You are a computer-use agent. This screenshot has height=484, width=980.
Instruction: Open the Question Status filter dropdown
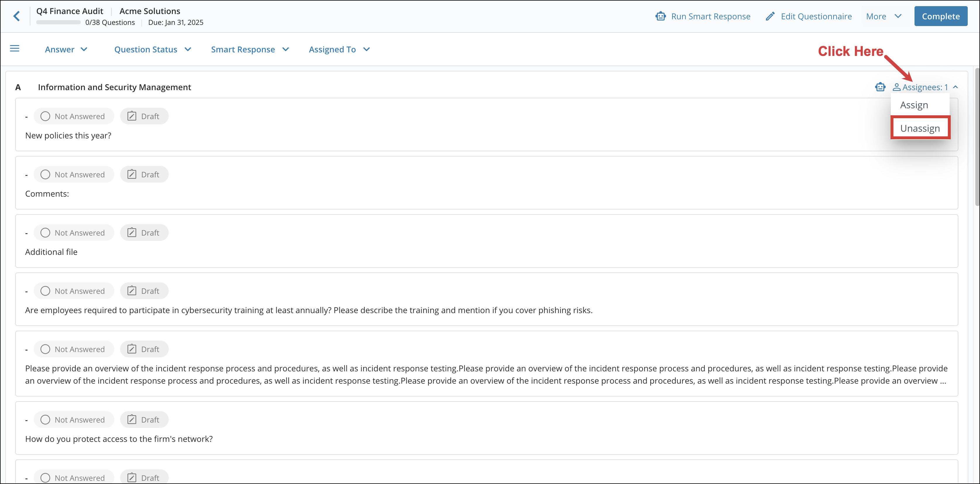tap(153, 49)
